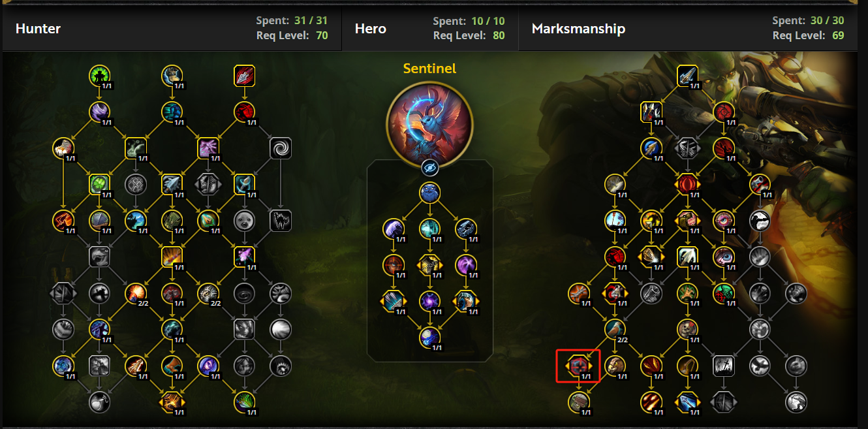This screenshot has height=429, width=868.
Task: Click the skull talent in Marksmanship tree
Action: [687, 330]
